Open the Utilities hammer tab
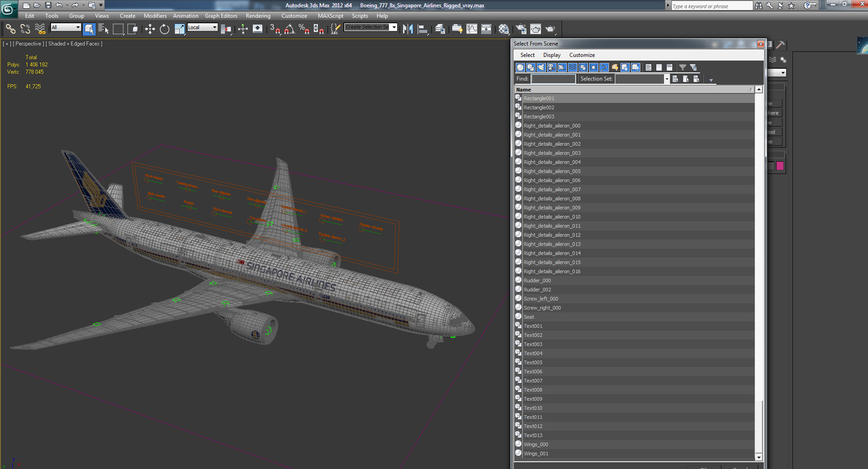868x469 pixels. pos(780,45)
